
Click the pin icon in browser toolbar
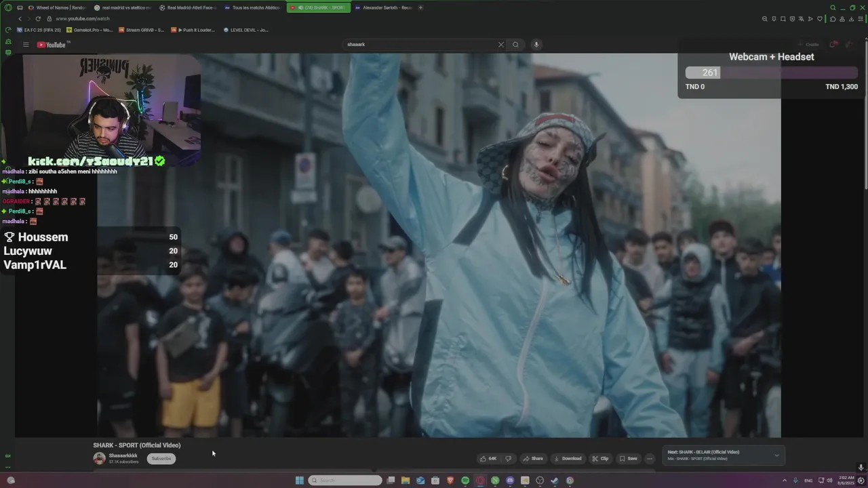click(x=774, y=19)
